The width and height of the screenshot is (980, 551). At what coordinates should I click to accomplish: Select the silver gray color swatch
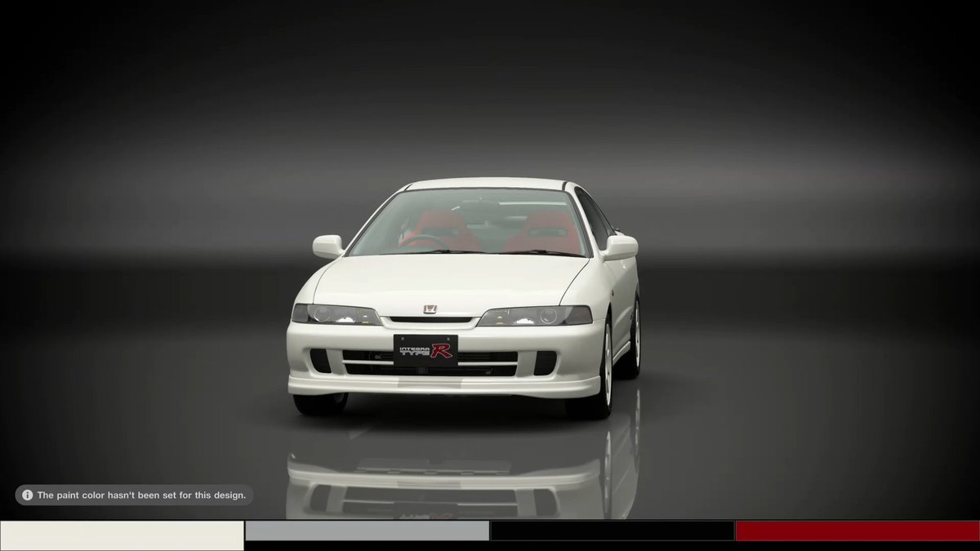pos(367,531)
